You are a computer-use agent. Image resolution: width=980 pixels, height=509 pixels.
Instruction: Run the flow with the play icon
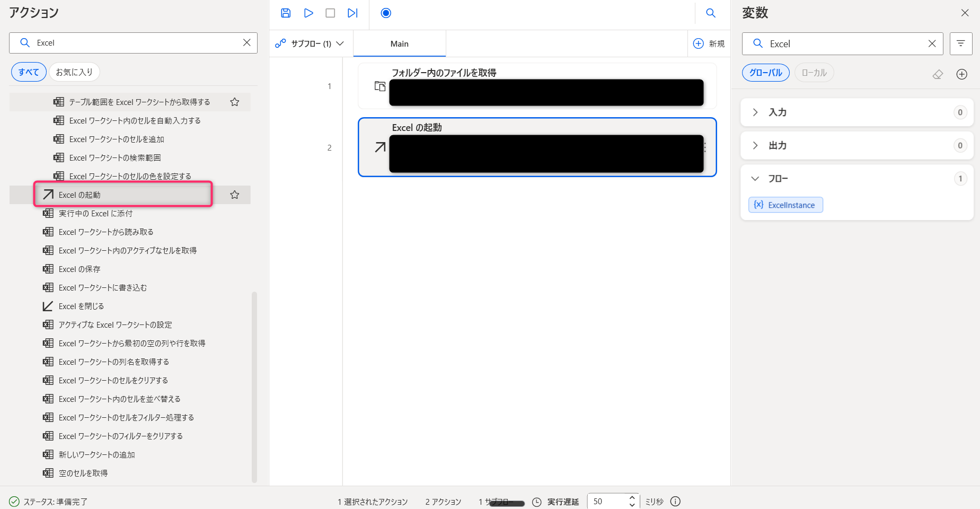(x=308, y=13)
